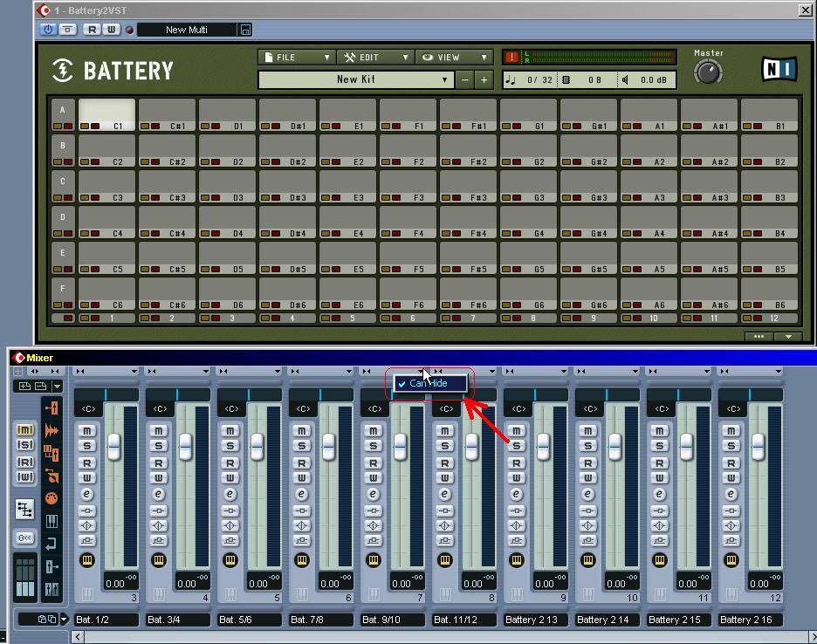The height and width of the screenshot is (644, 817).
Task: Click the plus next kit button
Action: point(484,79)
